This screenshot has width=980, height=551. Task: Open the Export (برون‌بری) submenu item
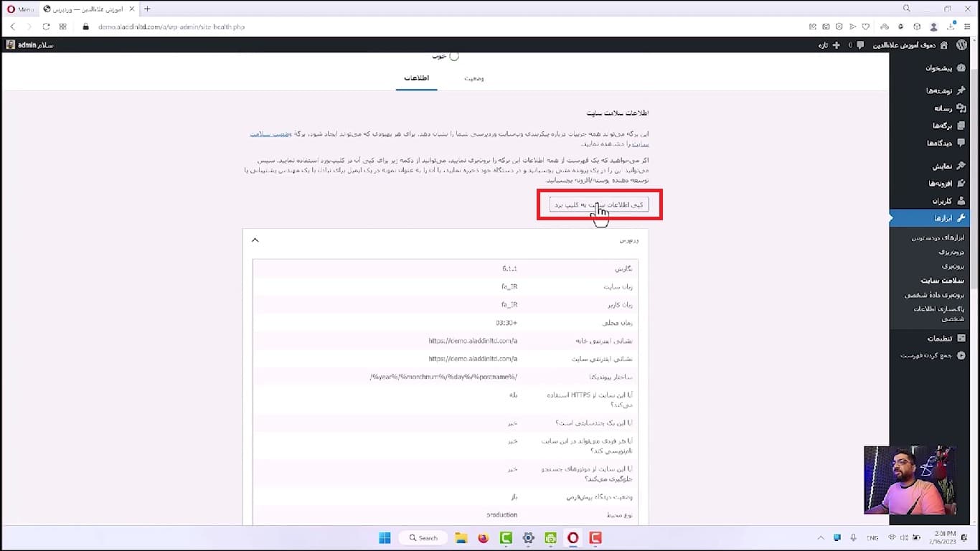[x=953, y=265]
